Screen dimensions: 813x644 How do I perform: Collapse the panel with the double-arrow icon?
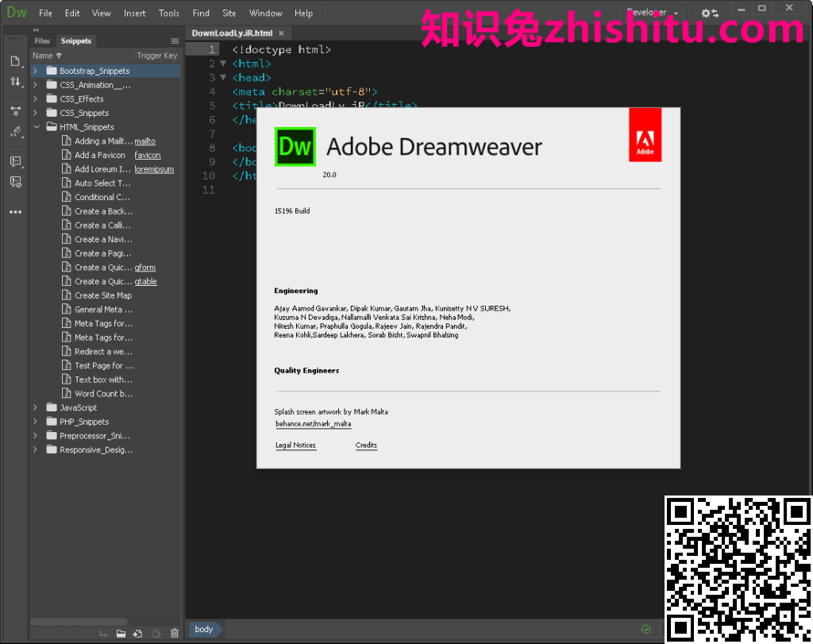click(36, 29)
